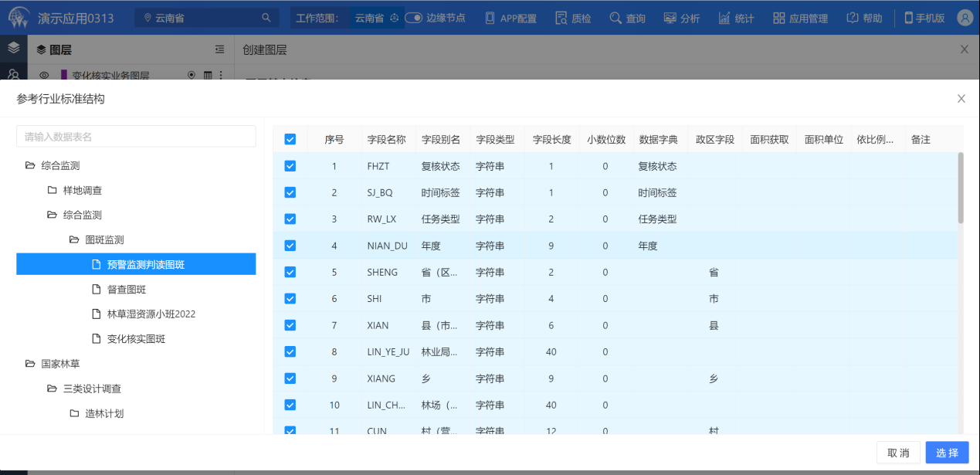
Task: Click the LIN_YE_JU field name cell
Action: coord(388,352)
